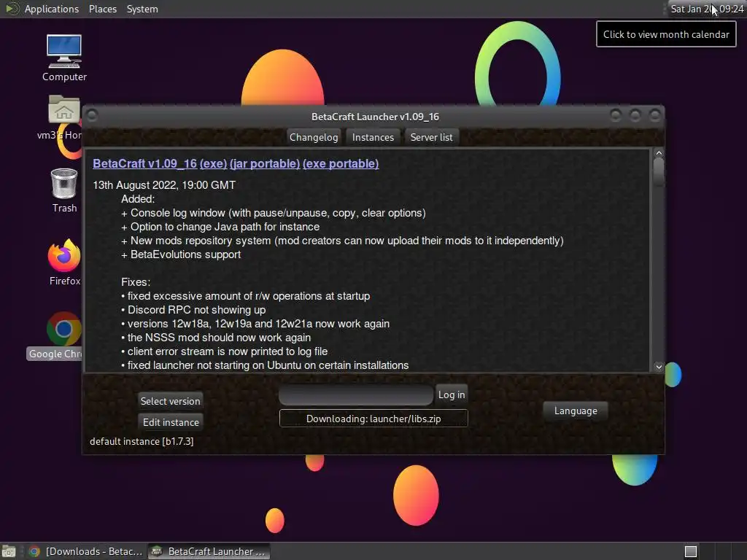This screenshot has width=747, height=560.
Task: Open the Trash desktop icon
Action: click(64, 190)
